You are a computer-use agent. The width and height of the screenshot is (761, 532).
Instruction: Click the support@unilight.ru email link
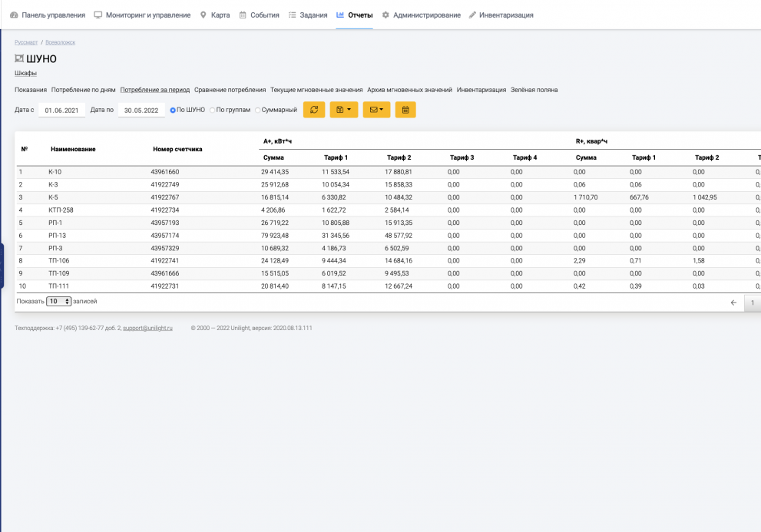[148, 328]
